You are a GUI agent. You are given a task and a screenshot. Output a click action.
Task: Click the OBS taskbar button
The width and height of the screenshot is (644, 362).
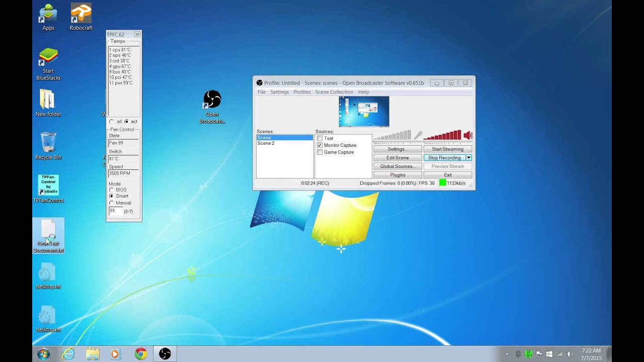pyautogui.click(x=165, y=354)
